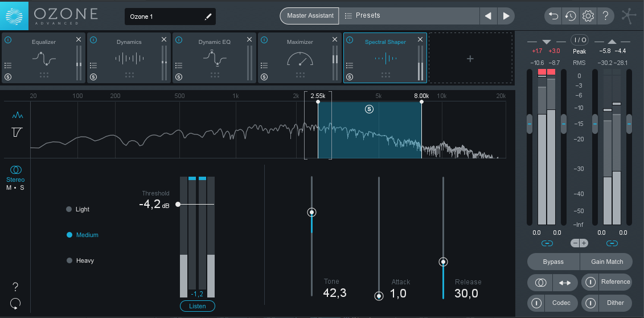Click the pencil icon to rename the preset

[x=208, y=17]
